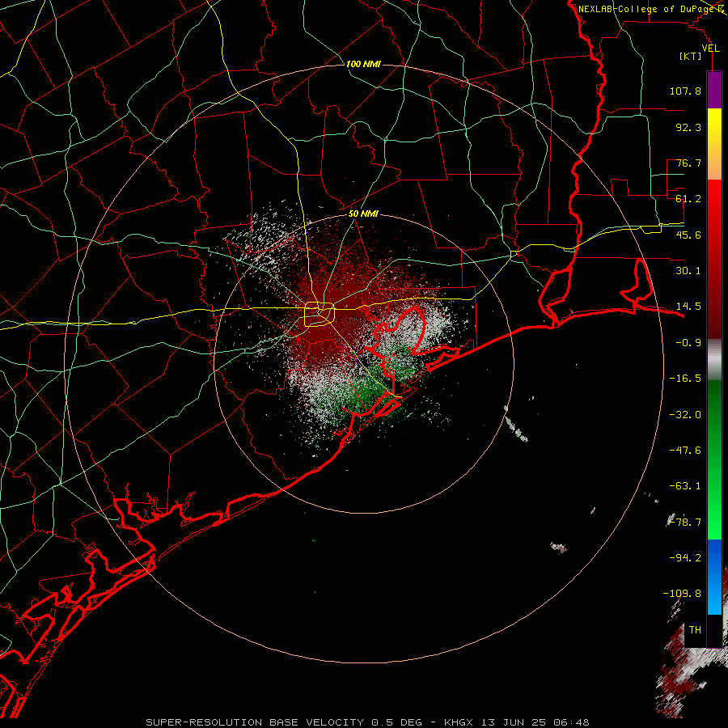The width and height of the screenshot is (728, 728).
Task: Select the -47.6 scale value
Action: point(685,451)
